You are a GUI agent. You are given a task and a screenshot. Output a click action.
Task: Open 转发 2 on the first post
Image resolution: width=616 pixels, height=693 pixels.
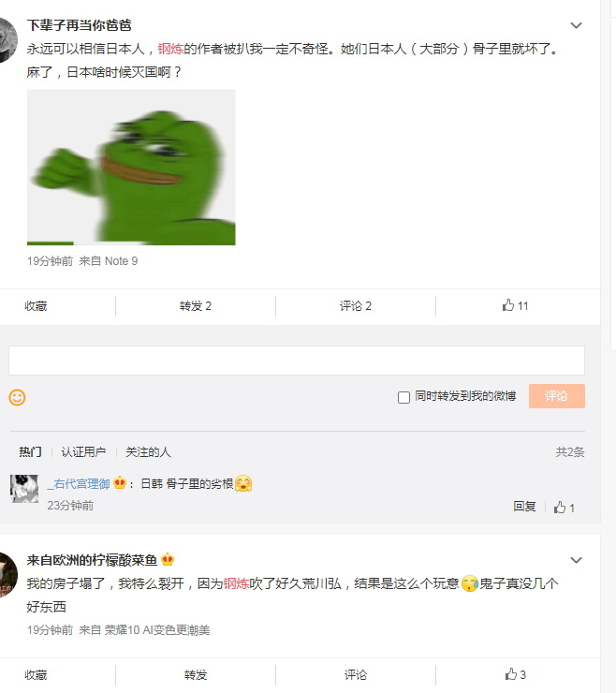coord(196,306)
